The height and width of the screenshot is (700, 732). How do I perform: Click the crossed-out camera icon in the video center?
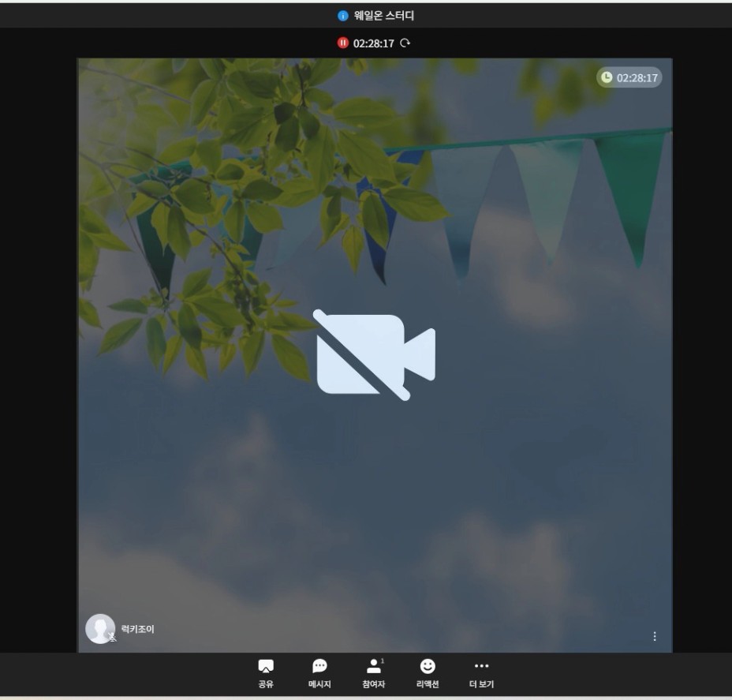[x=375, y=354]
